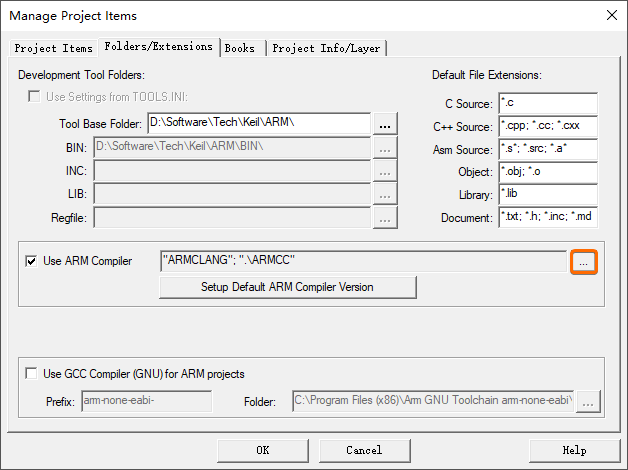This screenshot has height=470, width=628.
Task: Open the Project Info/Layer tab
Action: pos(326,48)
